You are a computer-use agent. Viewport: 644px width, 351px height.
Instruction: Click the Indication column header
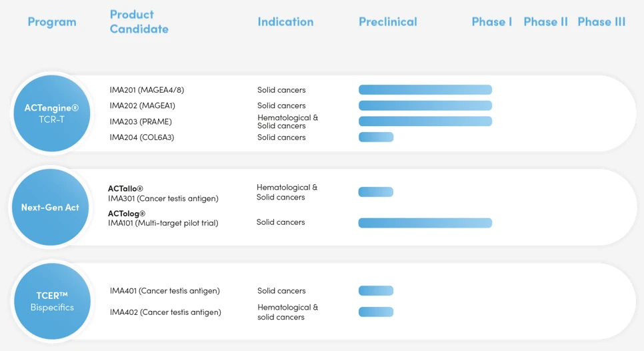[285, 22]
